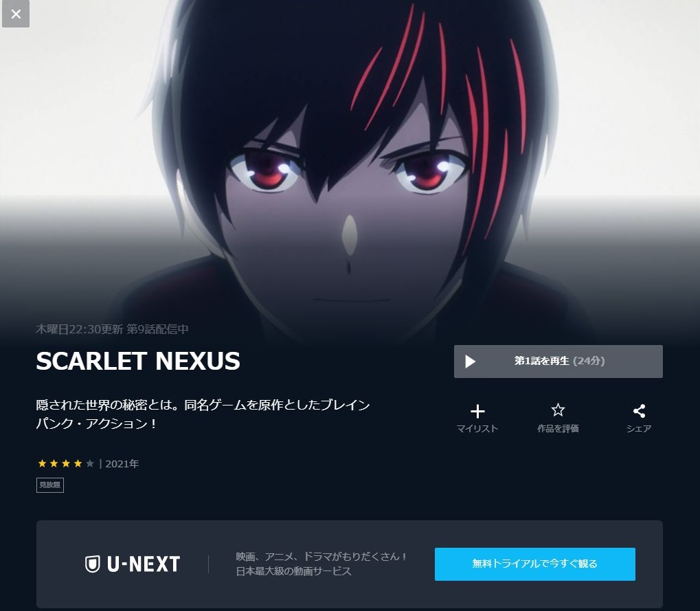Click the hero artwork of the character
700x611 pixels.
(x=350, y=170)
